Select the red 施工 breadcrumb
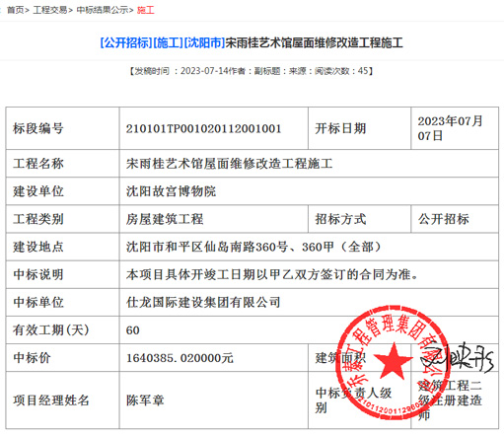This screenshot has height=436, width=504. click(146, 10)
